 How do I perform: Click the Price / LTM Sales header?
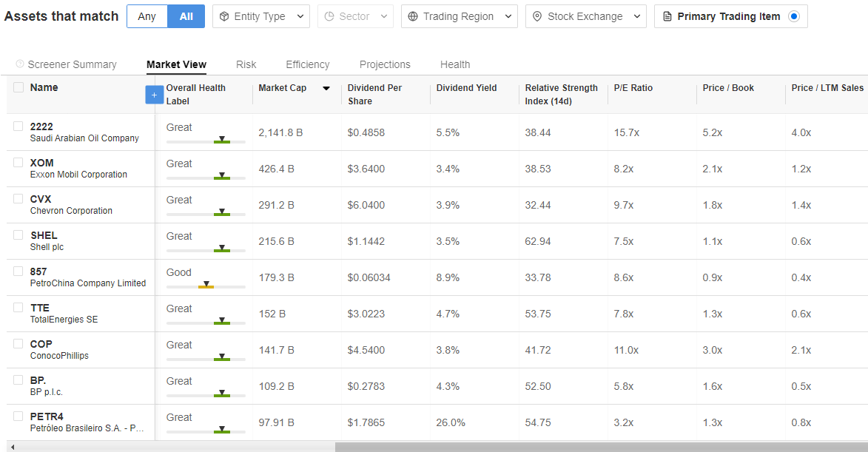827,88
